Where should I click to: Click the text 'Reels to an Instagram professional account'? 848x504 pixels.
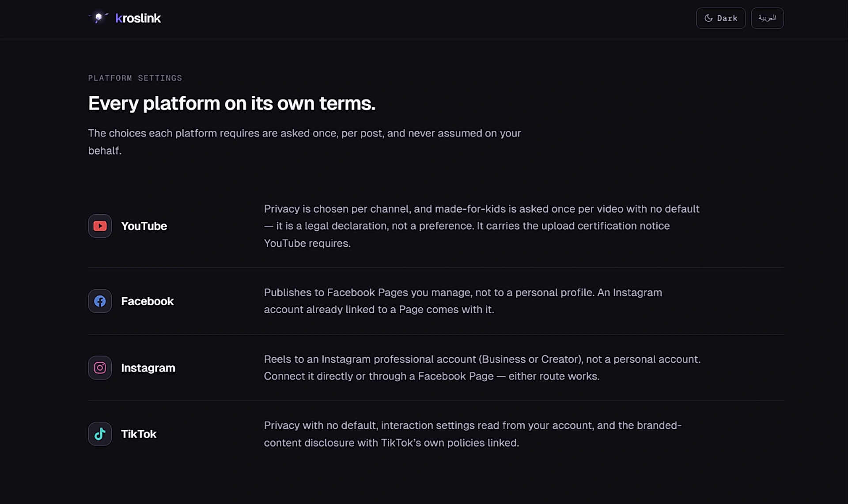370,359
